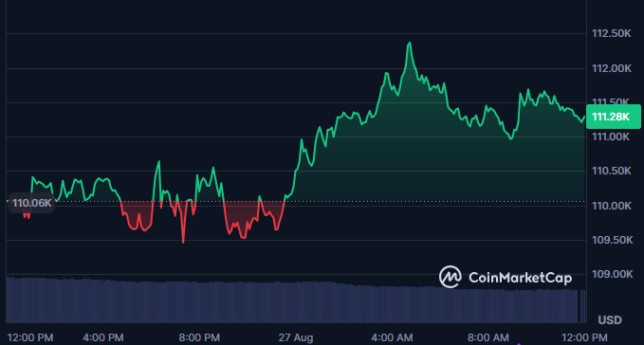Click the 110.50K y-axis label
Viewport: 644px width, 345px height.
pos(611,171)
